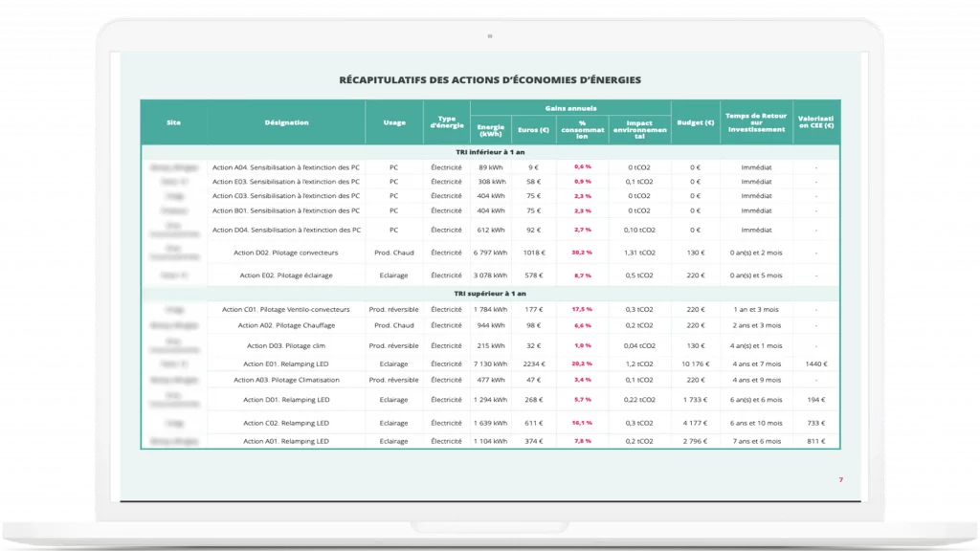
Task: Click the 'Gains annuels' group header
Action: coord(568,109)
